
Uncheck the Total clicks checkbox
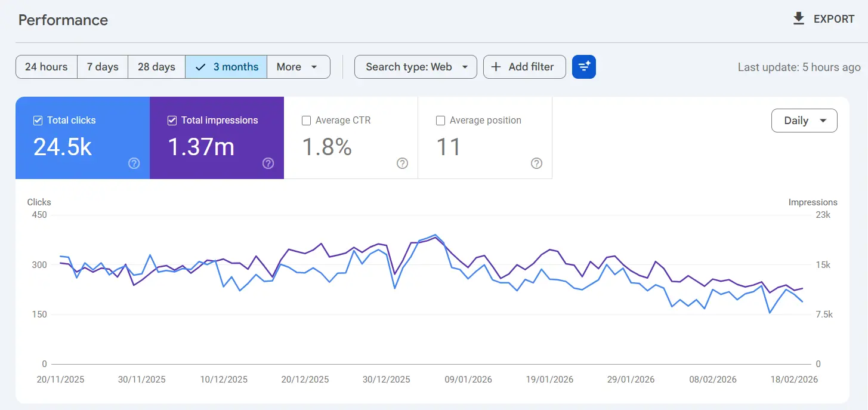pyautogui.click(x=36, y=120)
